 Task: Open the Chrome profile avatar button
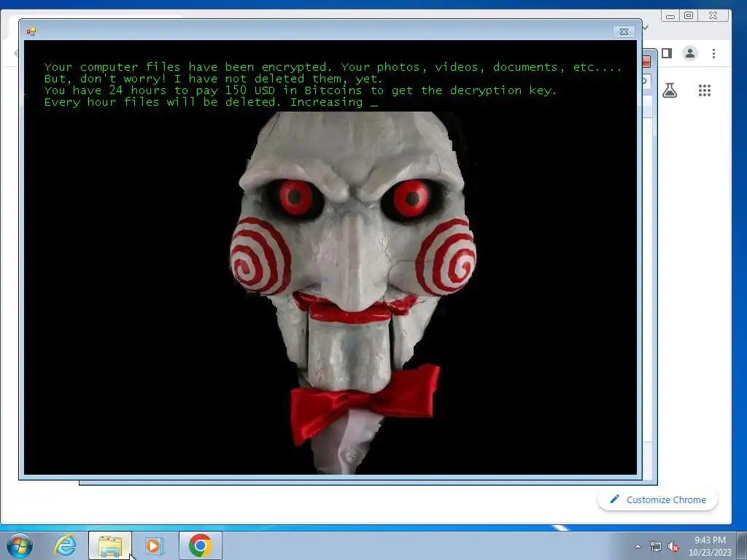click(689, 53)
